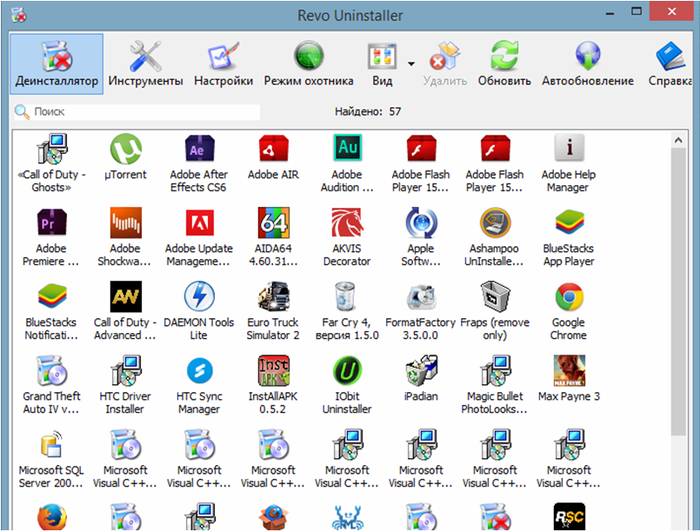Viewport: 700px width, 532px height.
Task: Select the IObit Uninstaller icon
Action: tap(346, 371)
